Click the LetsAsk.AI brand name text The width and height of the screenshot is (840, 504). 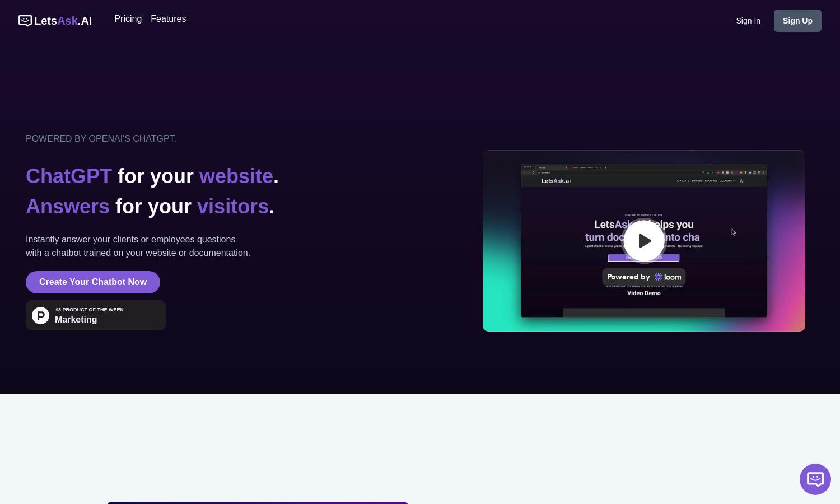(x=63, y=21)
